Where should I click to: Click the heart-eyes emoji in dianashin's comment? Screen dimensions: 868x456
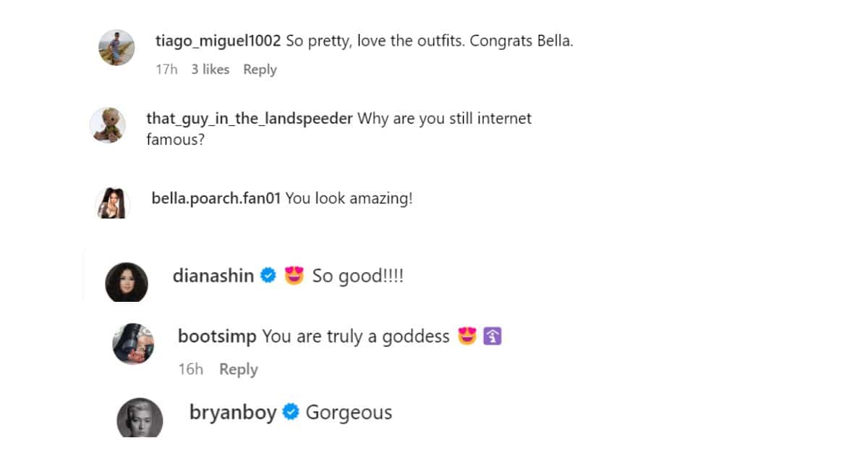[292, 275]
